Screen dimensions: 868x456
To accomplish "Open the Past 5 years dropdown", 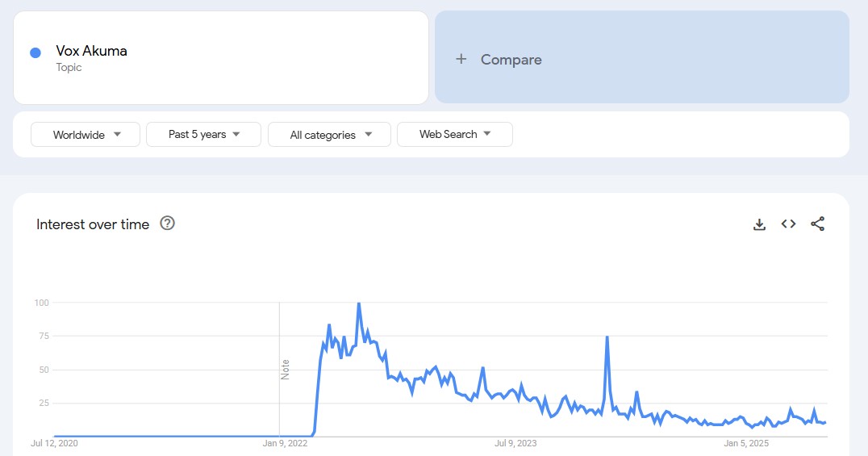I will coord(203,134).
